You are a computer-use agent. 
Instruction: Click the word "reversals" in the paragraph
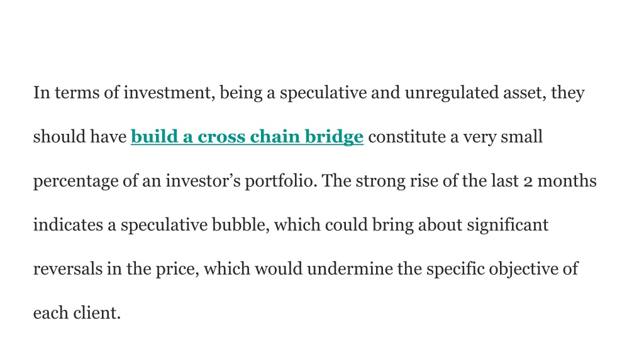(x=68, y=269)
